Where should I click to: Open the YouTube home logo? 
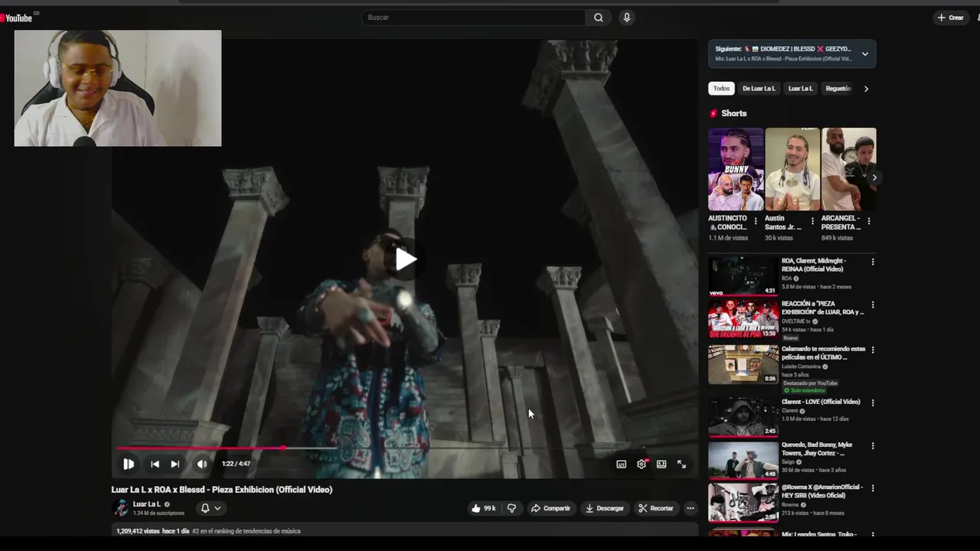tap(17, 18)
